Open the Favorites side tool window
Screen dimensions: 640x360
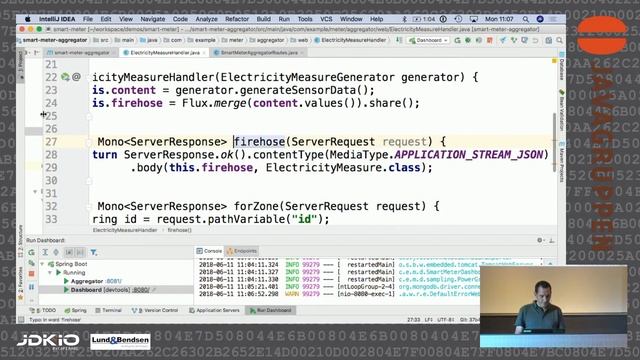click(20, 283)
